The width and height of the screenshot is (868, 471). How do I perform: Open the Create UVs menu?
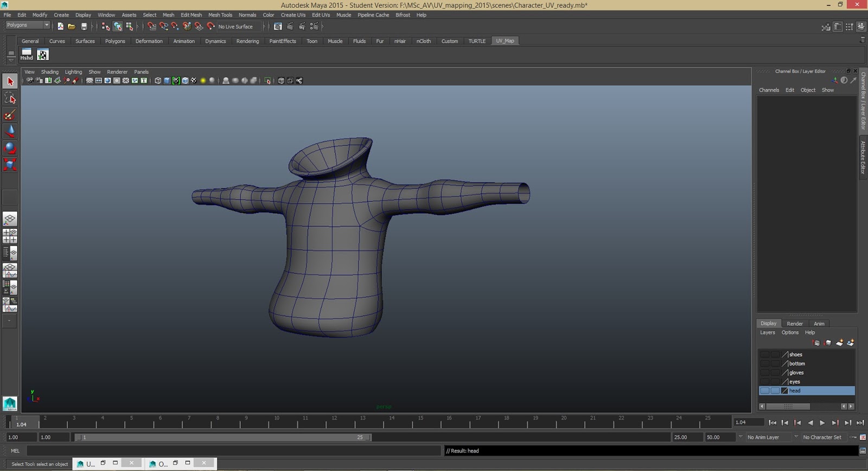coord(293,15)
